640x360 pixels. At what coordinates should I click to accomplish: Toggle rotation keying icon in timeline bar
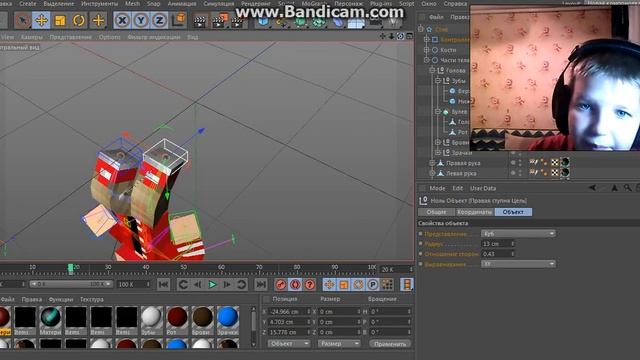[358, 284]
